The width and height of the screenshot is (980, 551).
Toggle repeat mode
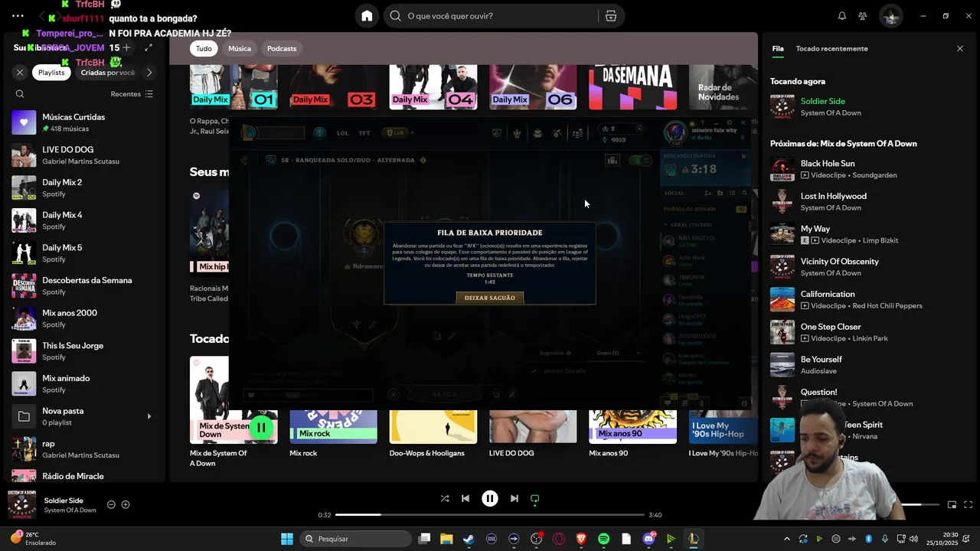(x=535, y=498)
